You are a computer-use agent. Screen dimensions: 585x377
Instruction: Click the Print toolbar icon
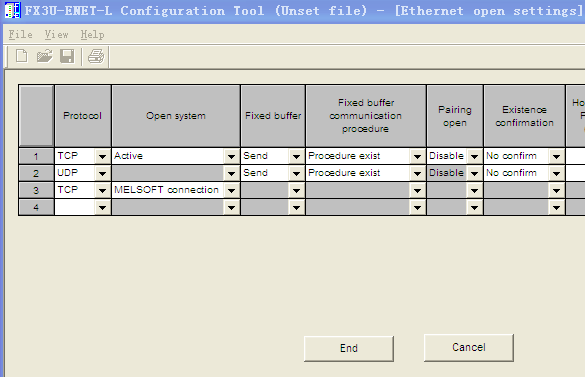[x=96, y=56]
